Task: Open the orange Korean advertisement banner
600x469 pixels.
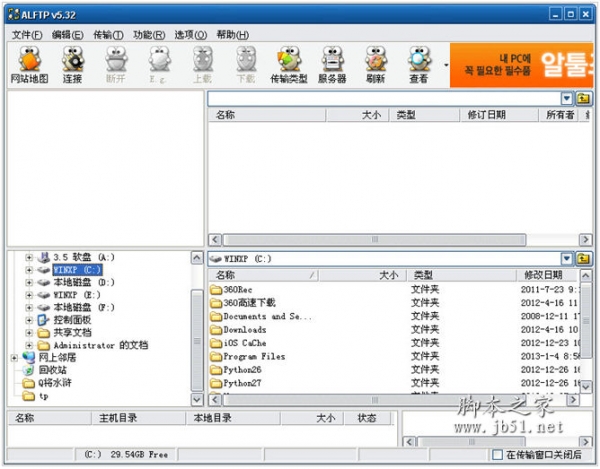Action: point(521,65)
